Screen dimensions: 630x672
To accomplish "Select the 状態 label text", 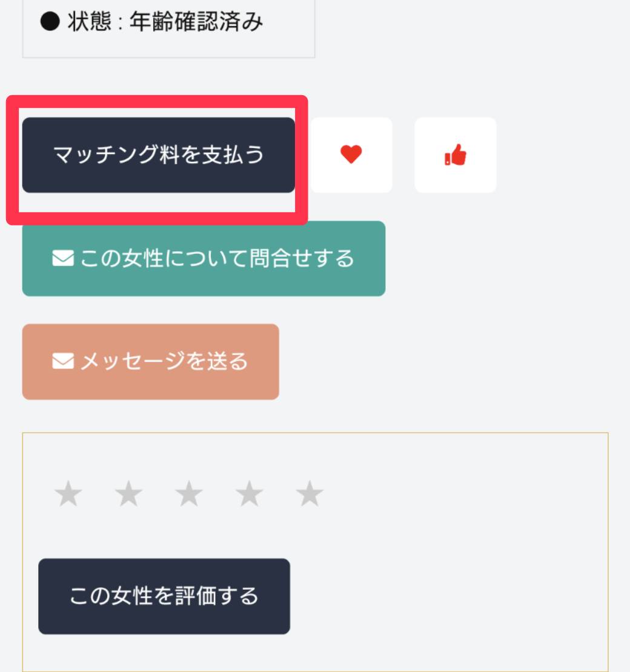I will (x=92, y=22).
